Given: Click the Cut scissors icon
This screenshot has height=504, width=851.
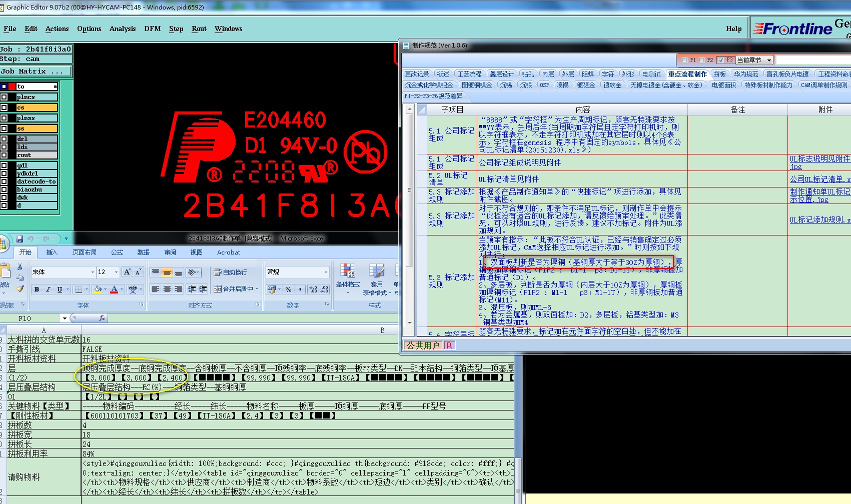Looking at the screenshot, I should pyautogui.click(x=20, y=267).
